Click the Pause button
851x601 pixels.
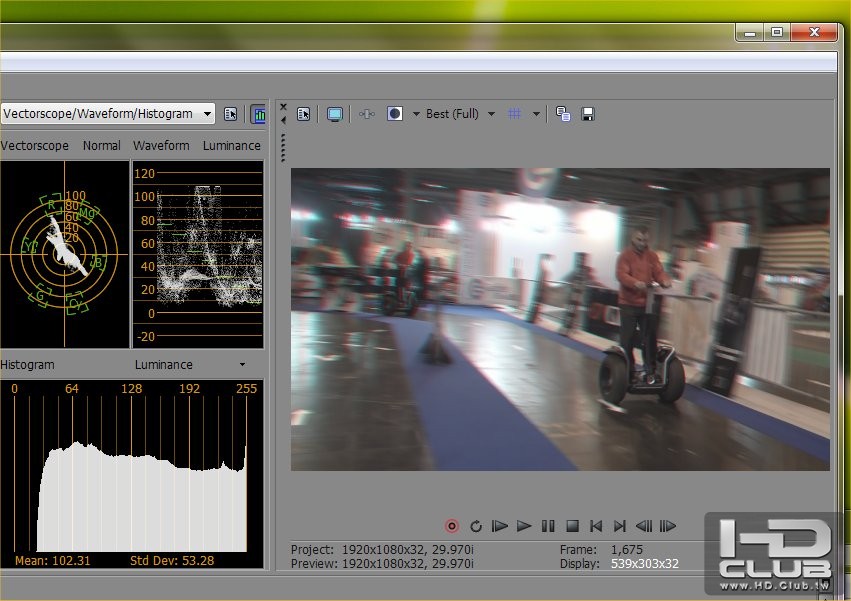click(548, 526)
